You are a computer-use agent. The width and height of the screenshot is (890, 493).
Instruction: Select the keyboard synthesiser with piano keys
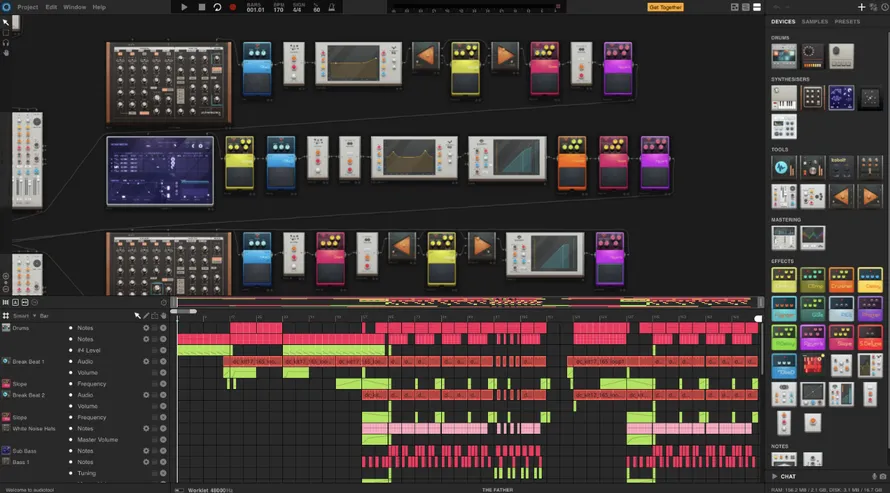pyautogui.click(x=784, y=98)
